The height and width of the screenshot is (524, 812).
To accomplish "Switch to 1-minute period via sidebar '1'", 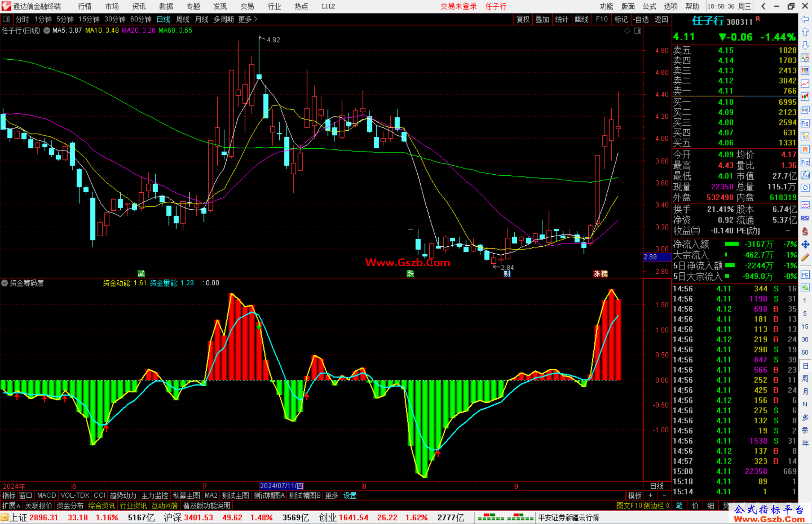I will point(804,301).
